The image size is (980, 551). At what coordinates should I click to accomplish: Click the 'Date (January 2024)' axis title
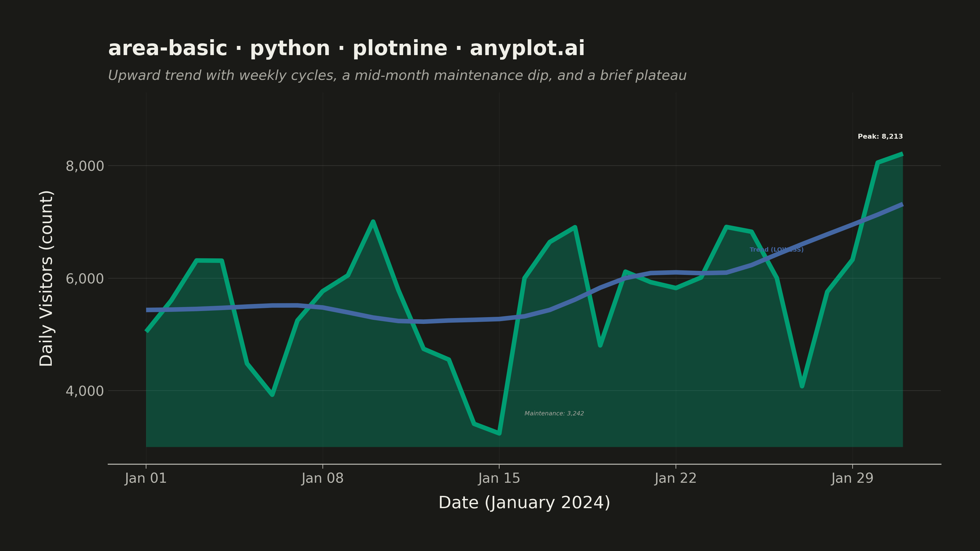click(524, 503)
